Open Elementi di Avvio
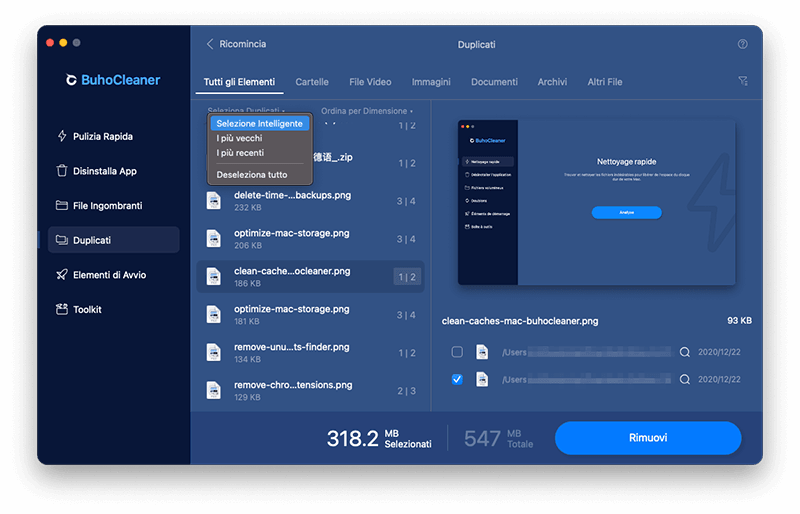 point(101,275)
